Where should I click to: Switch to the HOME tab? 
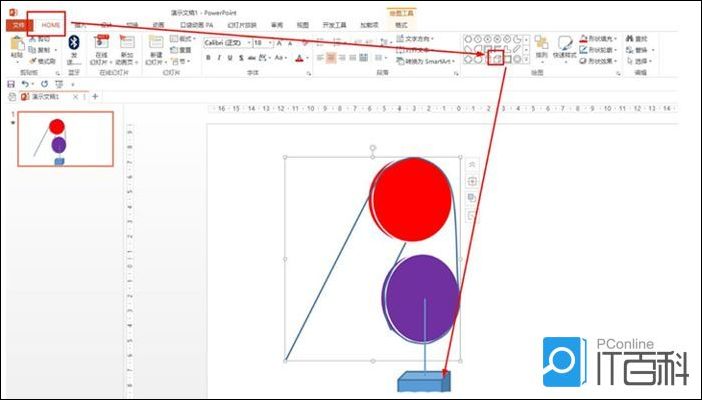51,26
